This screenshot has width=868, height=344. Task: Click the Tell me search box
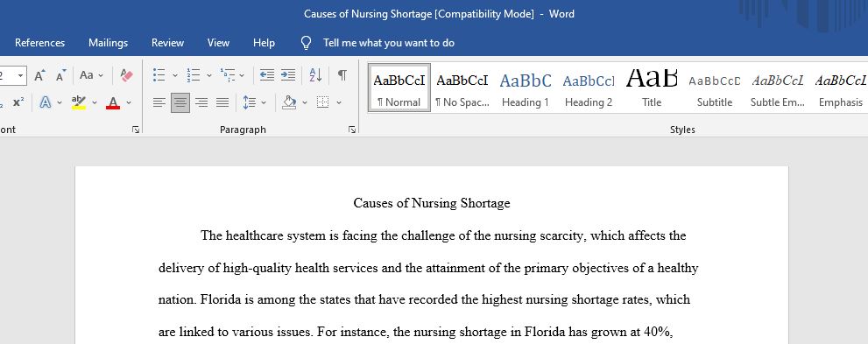[x=389, y=43]
